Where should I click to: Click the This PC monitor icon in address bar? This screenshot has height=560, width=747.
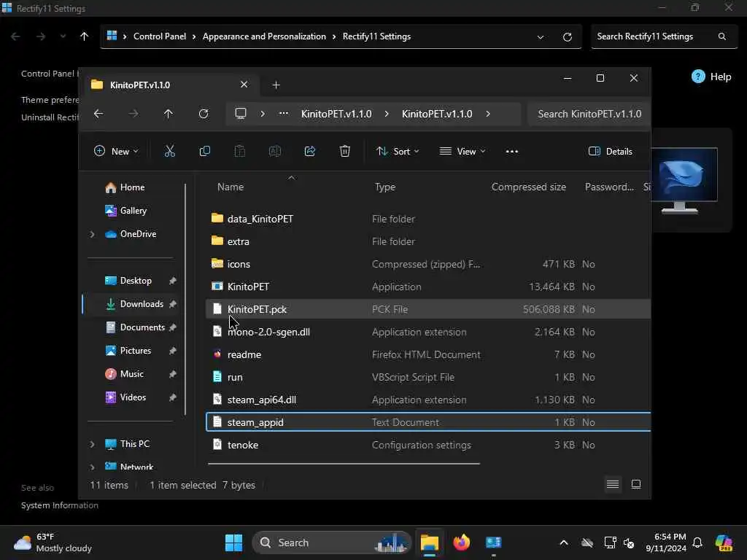pyautogui.click(x=241, y=114)
